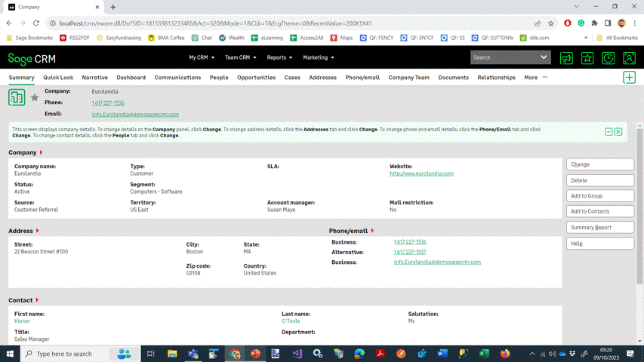
Task: Open the Recent history clock icon
Action: pos(608,58)
